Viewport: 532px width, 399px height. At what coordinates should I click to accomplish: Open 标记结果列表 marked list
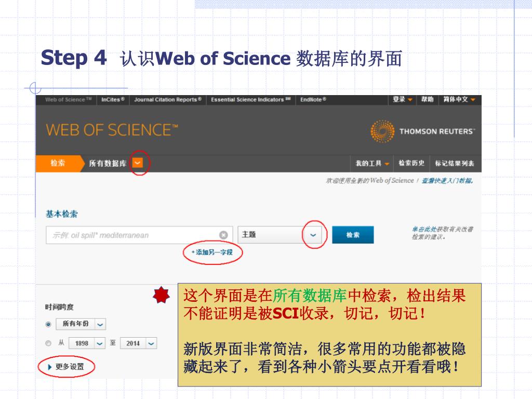coord(455,163)
